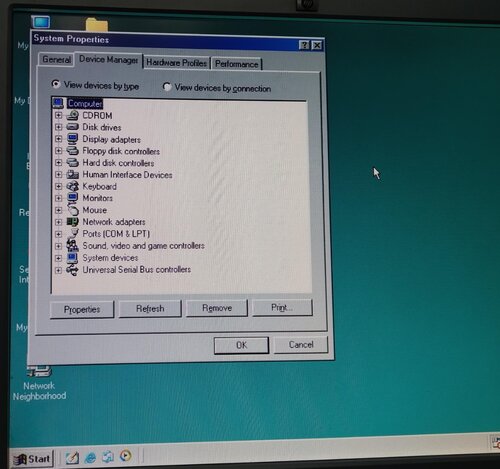Click the Show Desktop quick launch icon
Viewport: 500px width, 469px height.
click(x=72, y=458)
